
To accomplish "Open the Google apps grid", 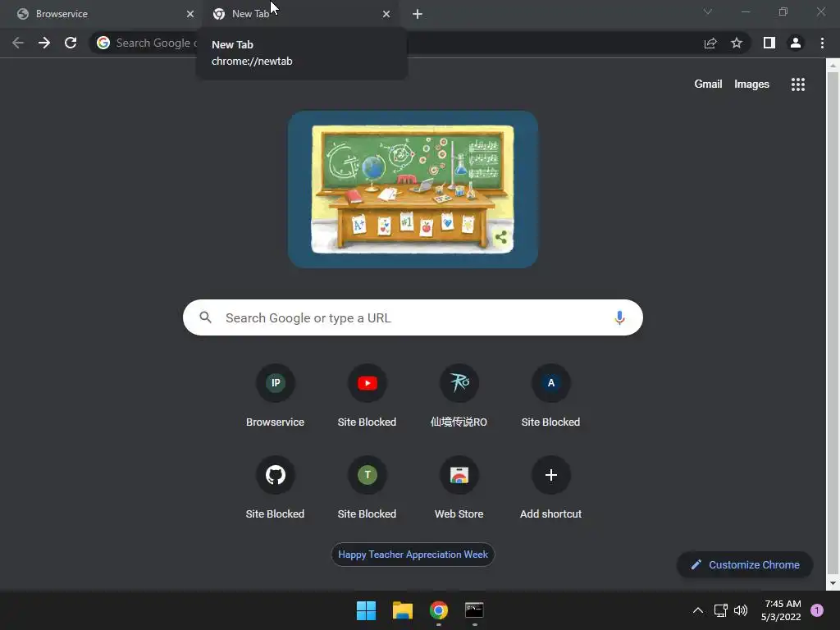I will tap(798, 84).
